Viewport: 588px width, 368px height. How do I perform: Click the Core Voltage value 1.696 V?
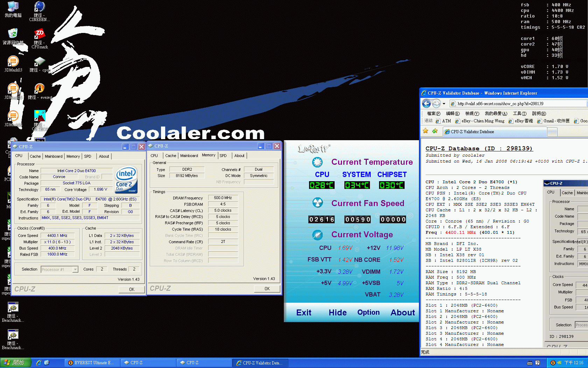(x=100, y=189)
